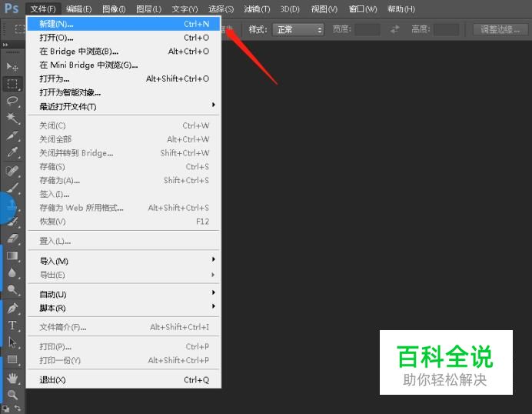Expand the toolbar double-arrow toggle
532x414 pixels.
5,45
